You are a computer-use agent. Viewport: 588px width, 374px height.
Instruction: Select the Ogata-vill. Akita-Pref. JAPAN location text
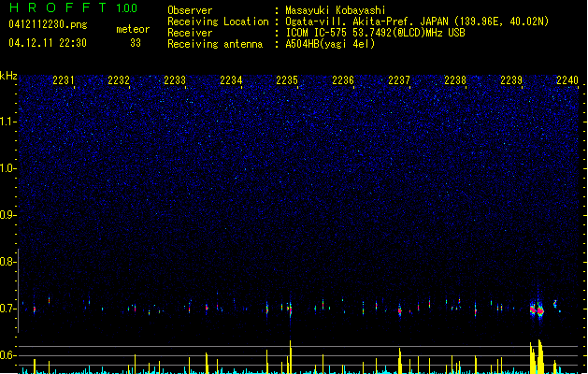(417, 22)
